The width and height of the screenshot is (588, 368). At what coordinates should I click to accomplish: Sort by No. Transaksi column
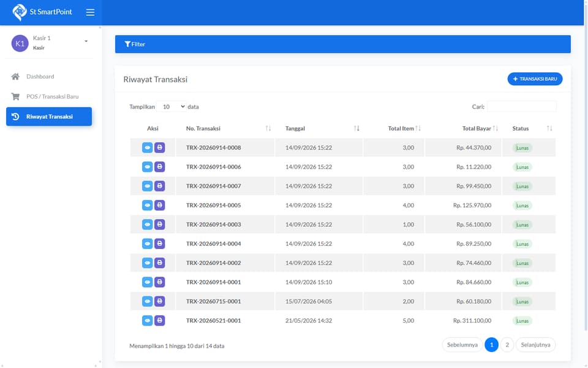tap(225, 128)
